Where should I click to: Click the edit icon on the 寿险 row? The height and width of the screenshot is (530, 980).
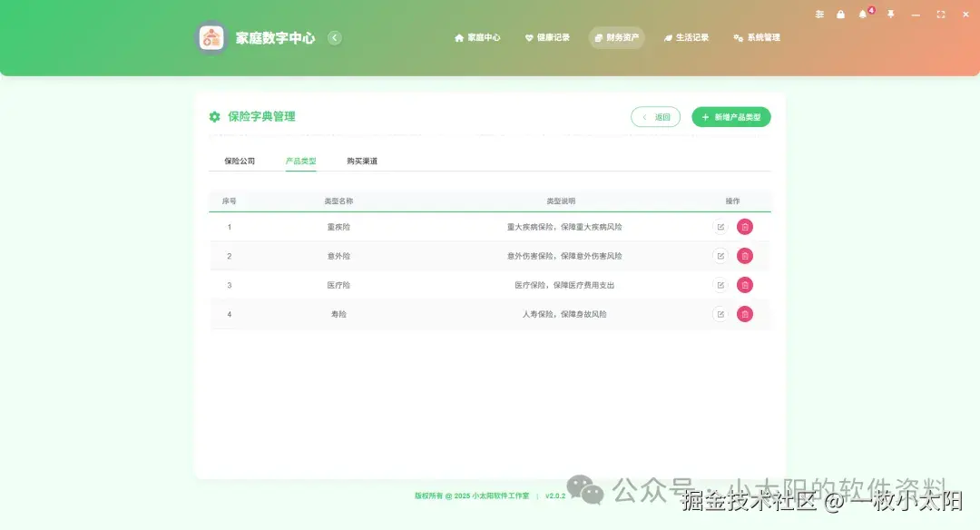(x=720, y=313)
